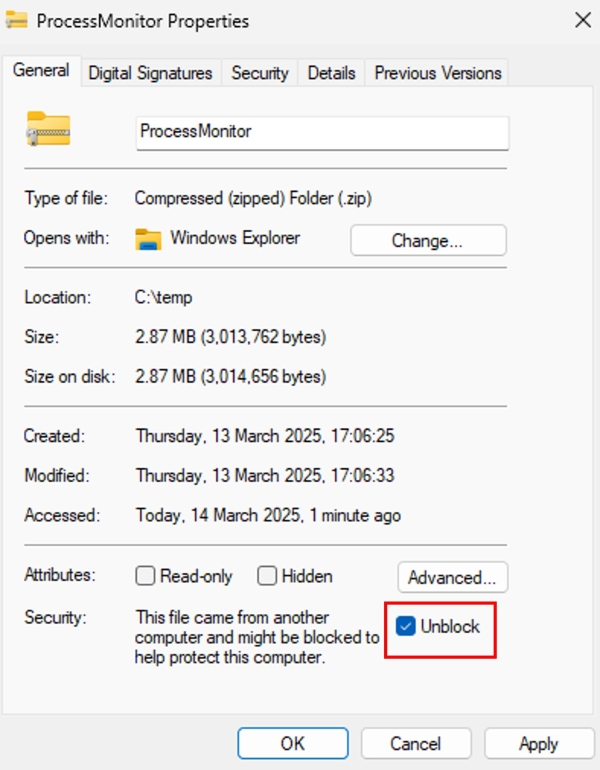Switch to the Digital Signatures tab
The image size is (600, 770).
(x=150, y=73)
